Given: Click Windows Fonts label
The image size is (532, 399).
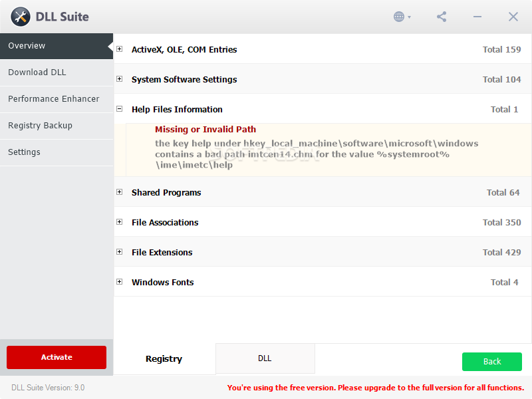Looking at the screenshot, I should coord(162,282).
